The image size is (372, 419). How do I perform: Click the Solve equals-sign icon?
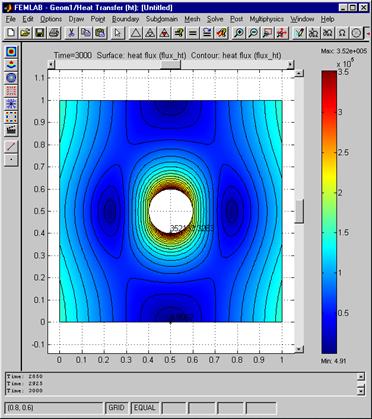click(192, 33)
